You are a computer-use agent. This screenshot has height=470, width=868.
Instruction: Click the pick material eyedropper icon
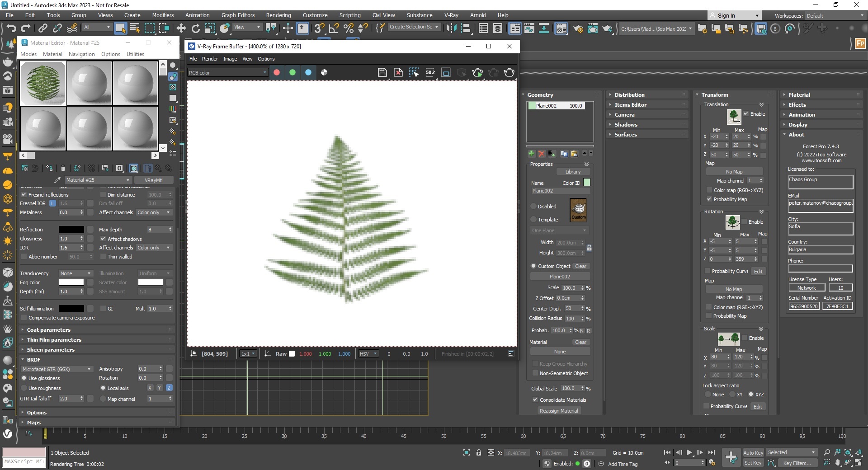(57, 180)
